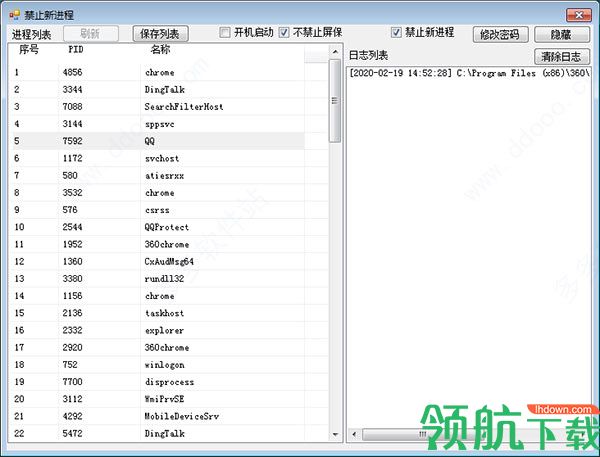Select WmiPrvSE process row
The height and width of the screenshot is (457, 600).
(x=159, y=399)
